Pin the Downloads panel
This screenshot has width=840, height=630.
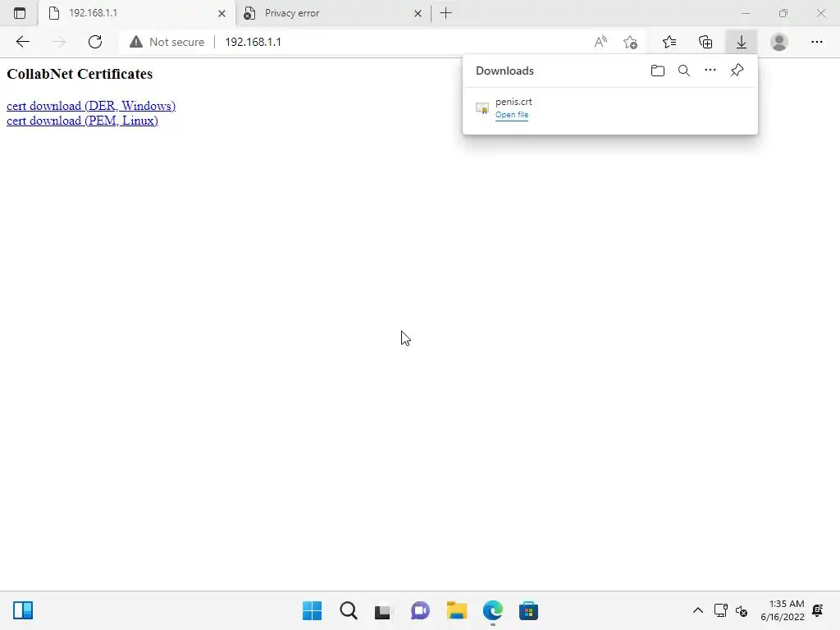coord(737,71)
